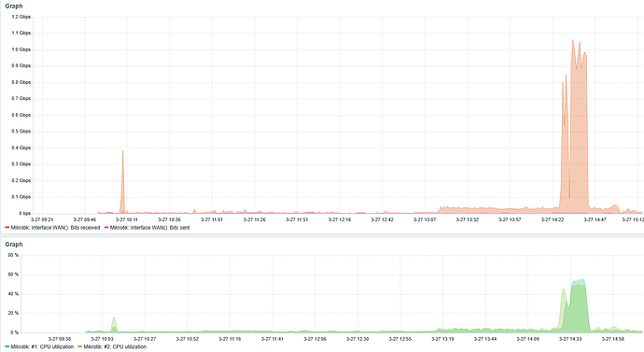Viewport: 644px width, 352px height.
Task: Click the Graph title above the CPU utilization chart
Action: click(14, 245)
